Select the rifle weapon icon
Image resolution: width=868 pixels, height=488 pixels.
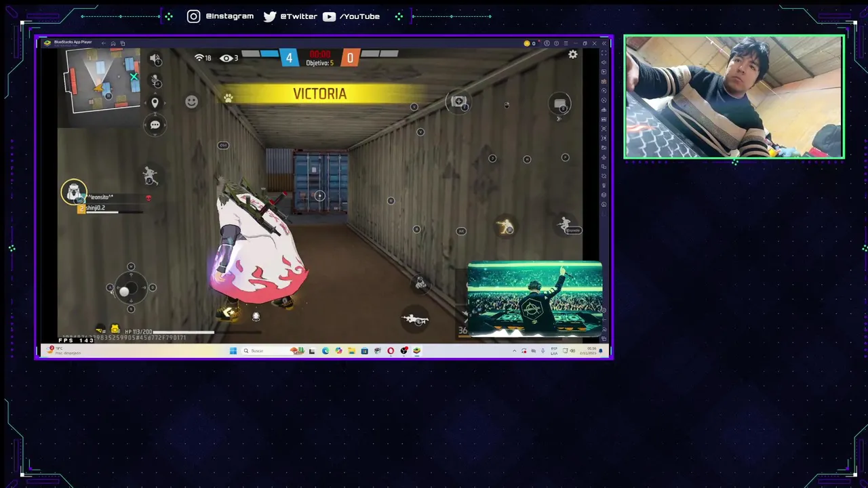pyautogui.click(x=414, y=319)
